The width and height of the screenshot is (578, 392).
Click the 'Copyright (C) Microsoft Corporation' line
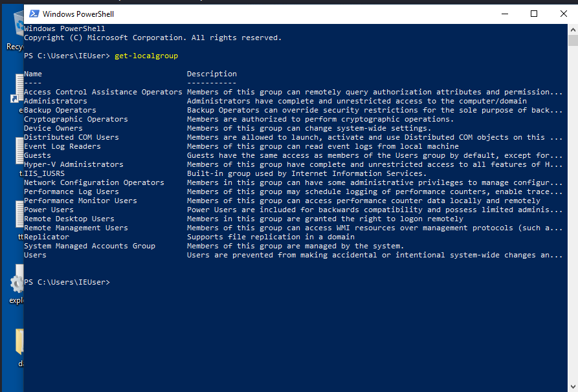pyautogui.click(x=153, y=38)
